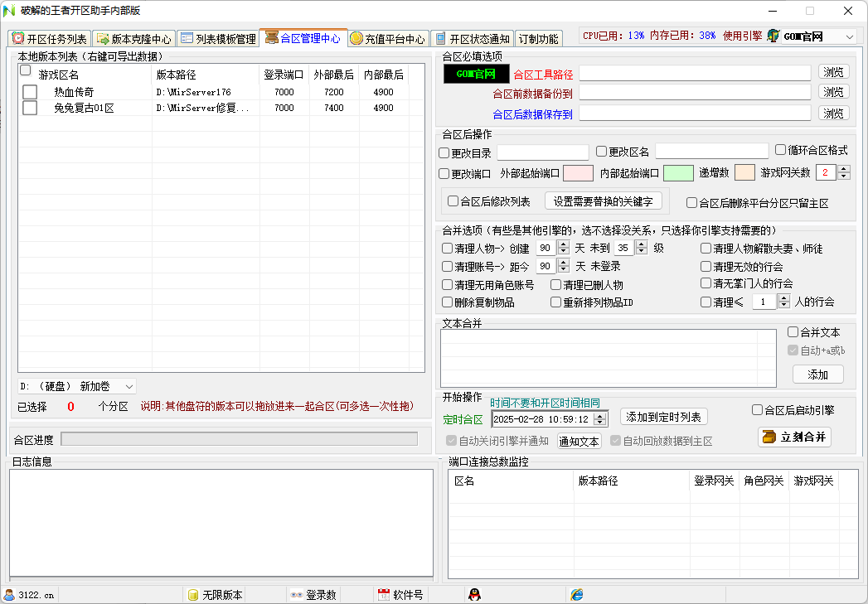
Task: Click the 合区工具路径 input field
Action: tap(695, 73)
